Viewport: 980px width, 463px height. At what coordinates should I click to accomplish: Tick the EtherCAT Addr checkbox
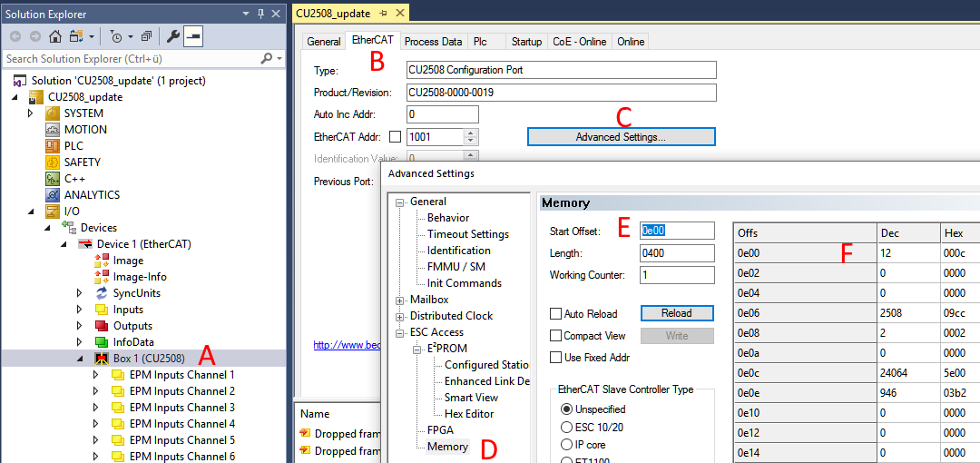tap(395, 136)
